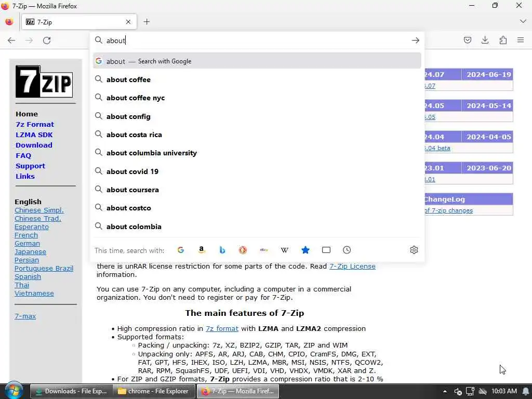Open the Links sidebar link
The width and height of the screenshot is (532, 399).
(25, 177)
